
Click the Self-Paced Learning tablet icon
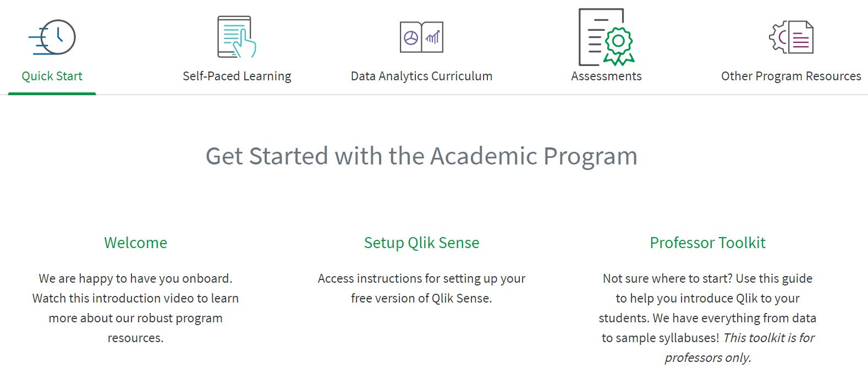pos(237,37)
